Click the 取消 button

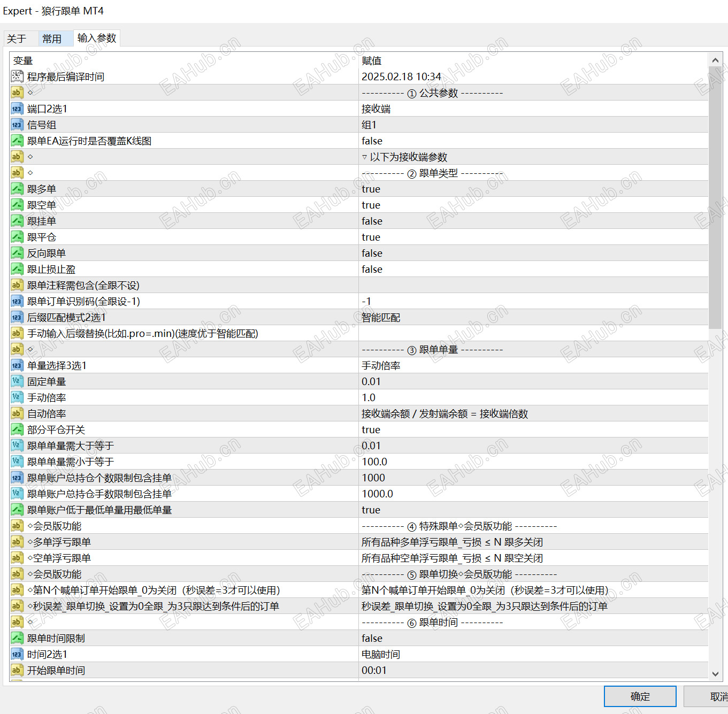(x=717, y=696)
